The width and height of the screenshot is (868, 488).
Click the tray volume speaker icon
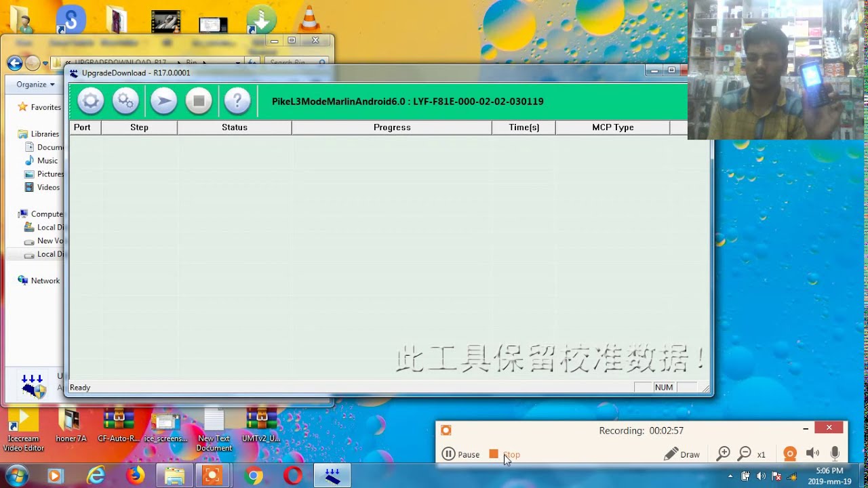[x=761, y=476]
